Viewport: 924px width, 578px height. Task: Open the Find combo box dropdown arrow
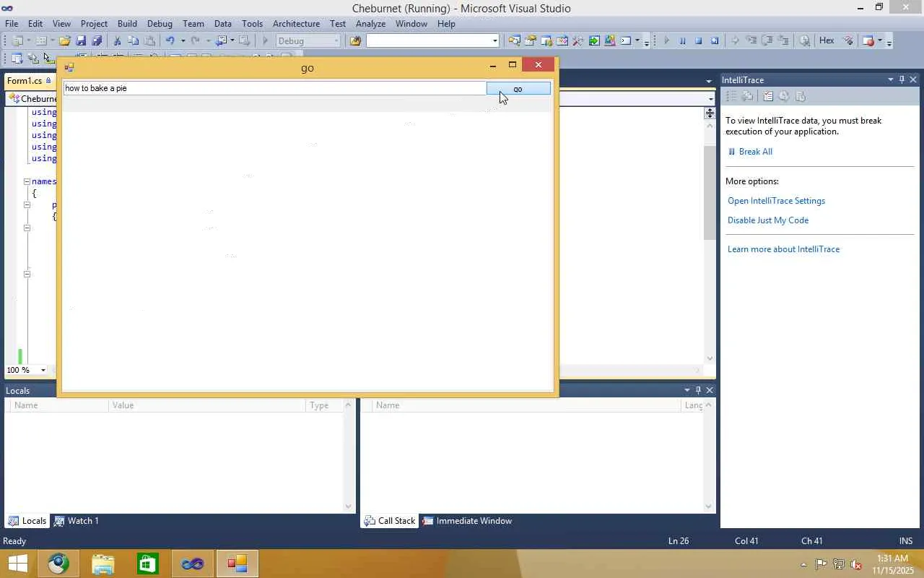tap(494, 41)
